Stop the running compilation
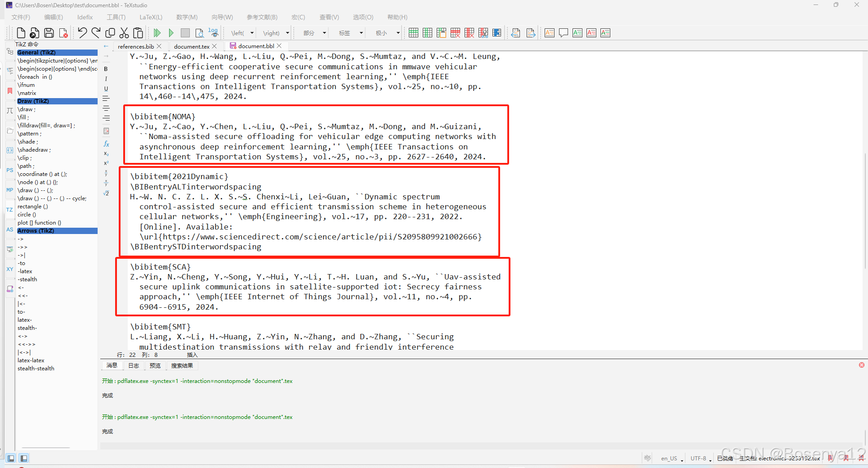The image size is (868, 468). [185, 32]
